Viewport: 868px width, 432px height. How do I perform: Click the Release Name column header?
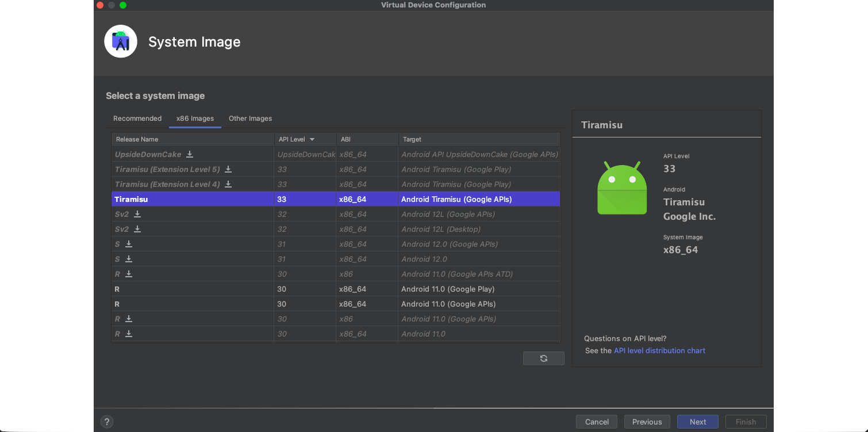point(193,139)
